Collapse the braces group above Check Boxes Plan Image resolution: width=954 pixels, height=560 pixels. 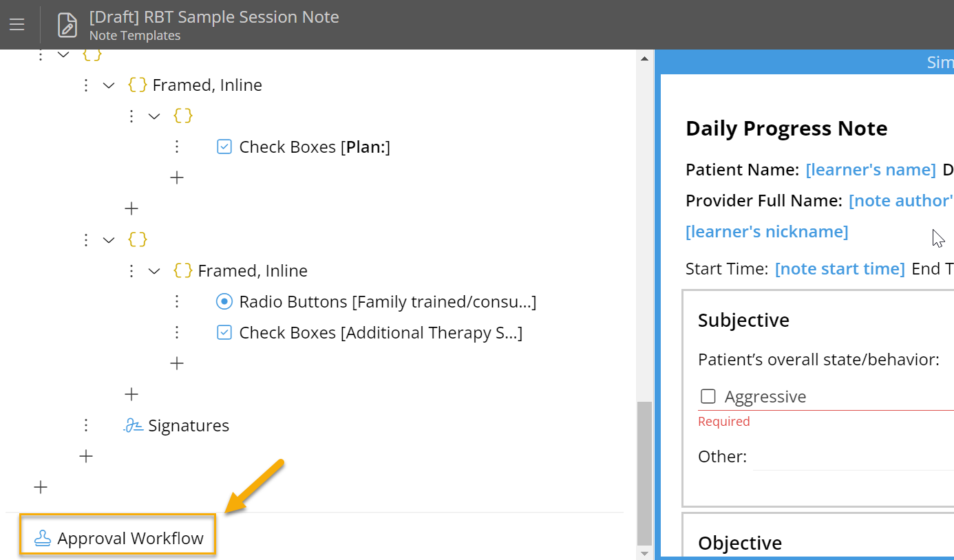click(154, 116)
